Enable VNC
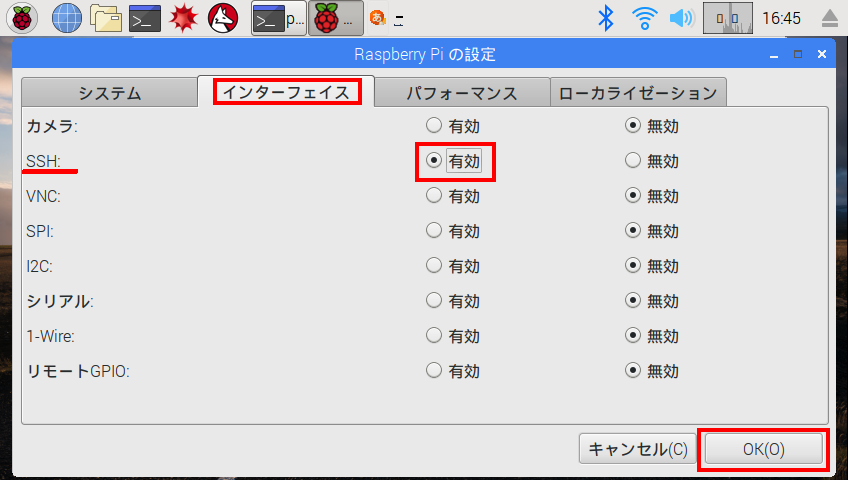Screen dimensions: 848x480 [453, 196]
